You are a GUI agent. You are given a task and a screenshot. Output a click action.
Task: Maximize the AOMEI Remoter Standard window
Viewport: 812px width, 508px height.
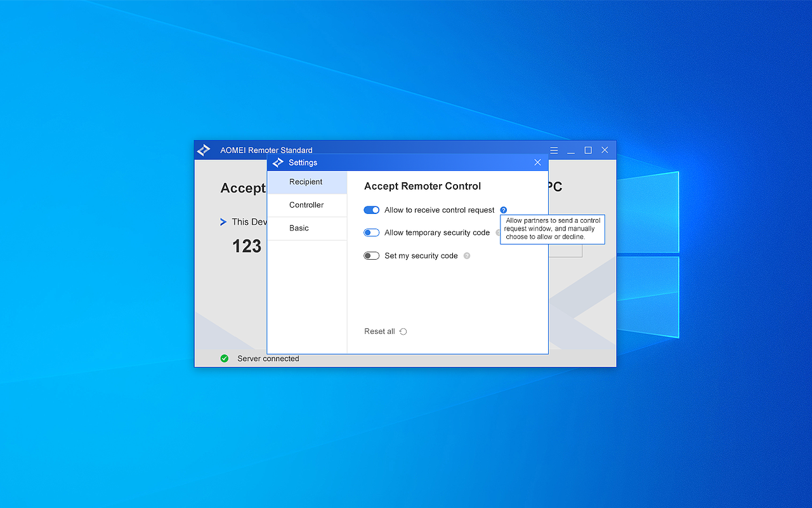coord(588,150)
